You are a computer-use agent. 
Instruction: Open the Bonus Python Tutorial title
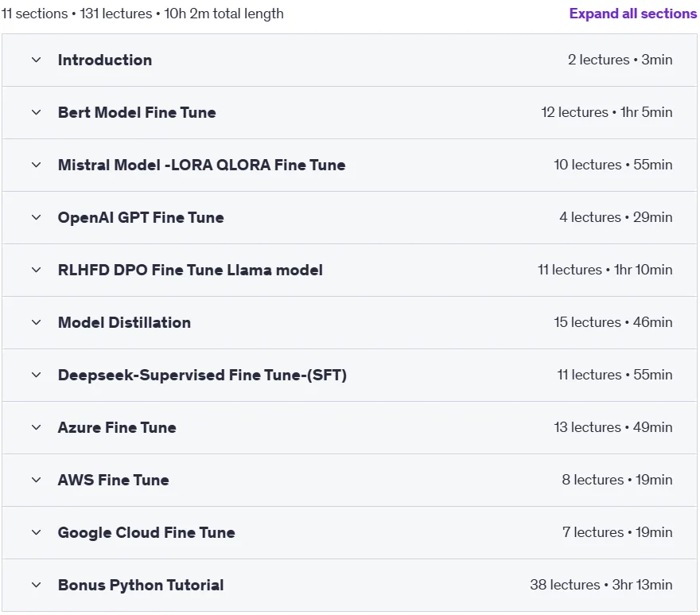click(141, 585)
